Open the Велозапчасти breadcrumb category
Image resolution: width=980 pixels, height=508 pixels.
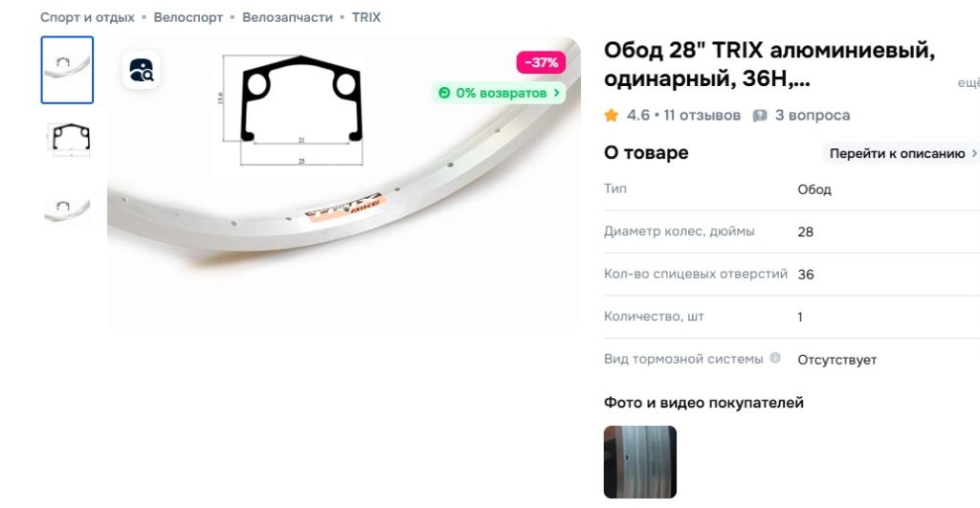pyautogui.click(x=287, y=17)
